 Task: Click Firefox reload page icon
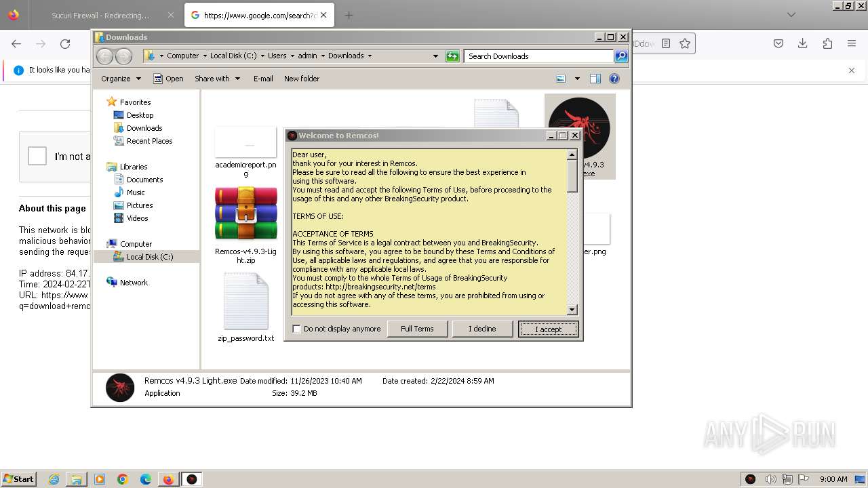point(65,43)
